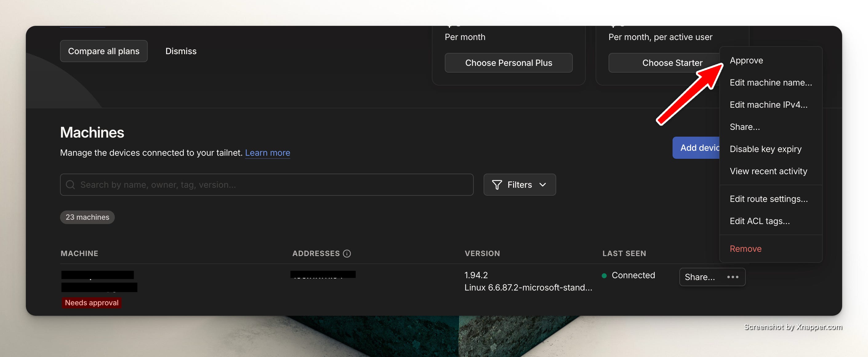Open the Learn more link
Viewport: 868px width, 357px height.
coord(267,153)
